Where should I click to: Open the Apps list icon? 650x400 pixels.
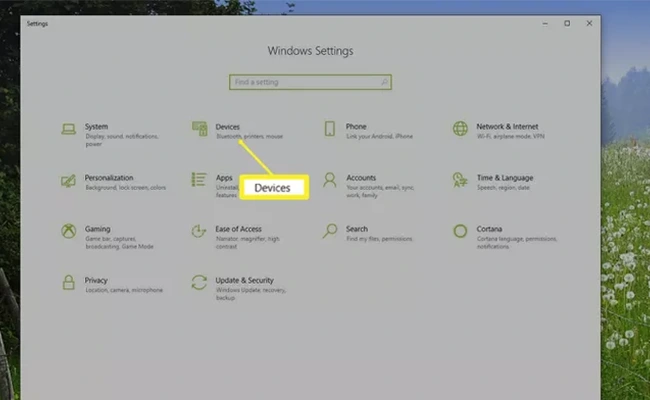point(199,179)
